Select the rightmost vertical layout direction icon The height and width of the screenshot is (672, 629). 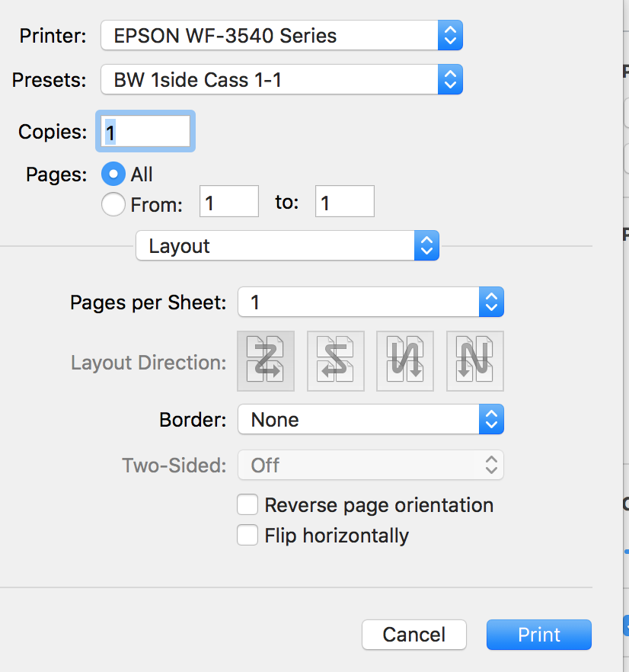point(474,361)
